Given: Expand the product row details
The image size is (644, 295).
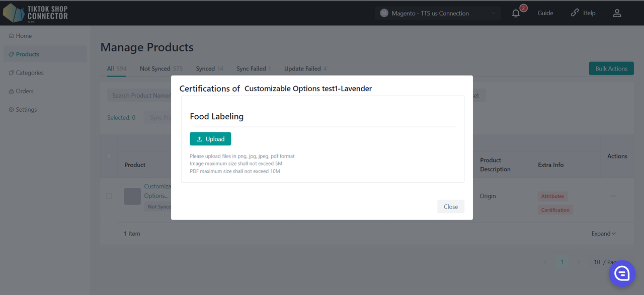Looking at the screenshot, I should [x=603, y=234].
